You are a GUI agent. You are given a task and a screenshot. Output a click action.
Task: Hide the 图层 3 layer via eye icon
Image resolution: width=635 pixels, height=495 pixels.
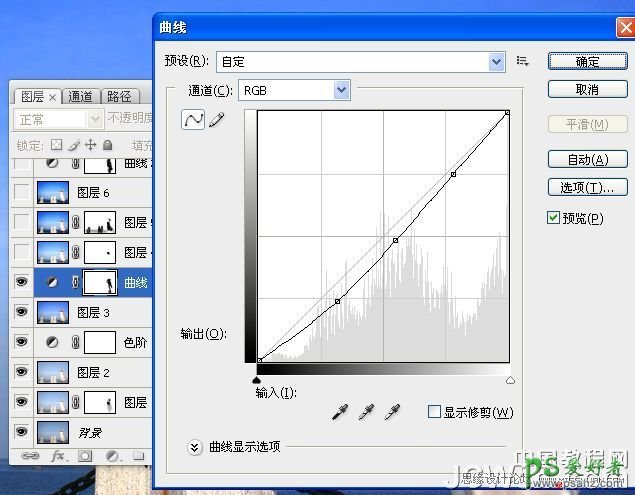click(22, 313)
